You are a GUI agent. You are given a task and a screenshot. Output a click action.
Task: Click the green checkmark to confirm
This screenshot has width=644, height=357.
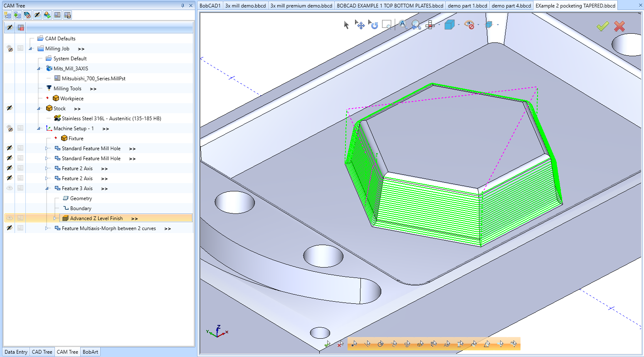[x=603, y=26]
